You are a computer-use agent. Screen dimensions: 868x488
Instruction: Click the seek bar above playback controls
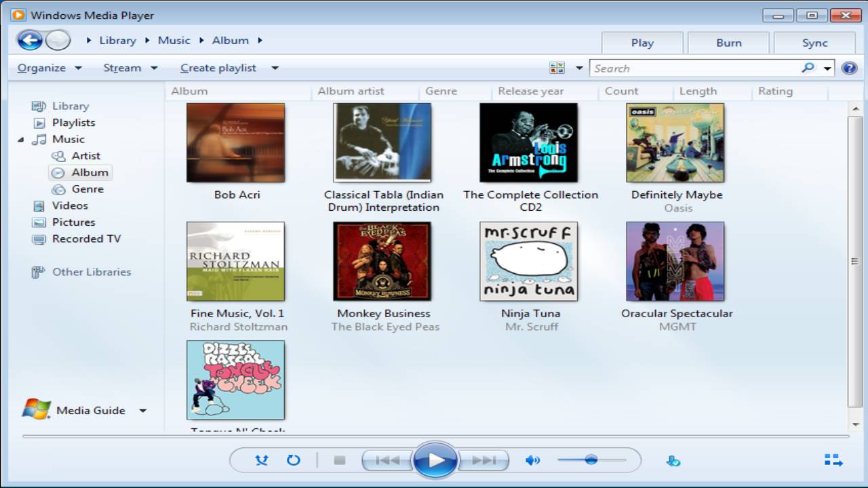(x=435, y=436)
